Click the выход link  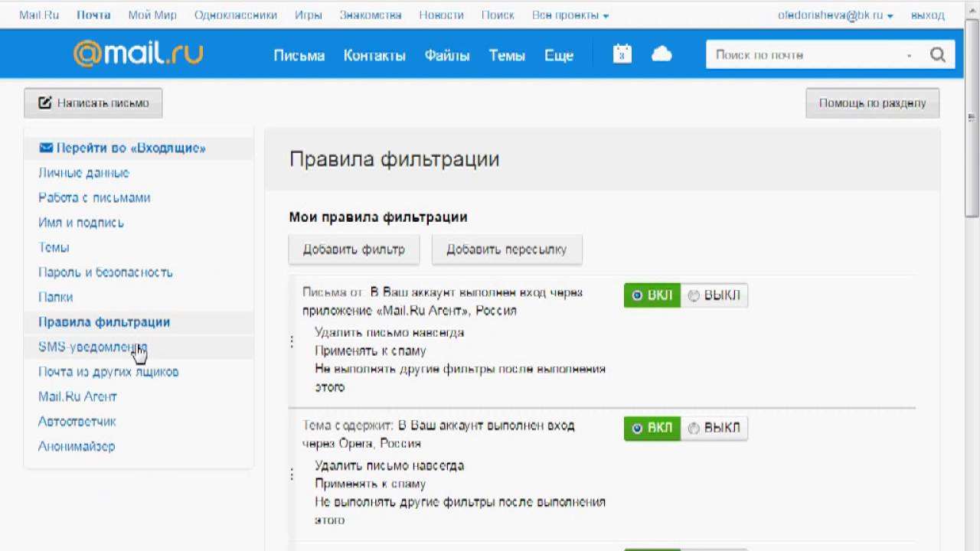928,15
